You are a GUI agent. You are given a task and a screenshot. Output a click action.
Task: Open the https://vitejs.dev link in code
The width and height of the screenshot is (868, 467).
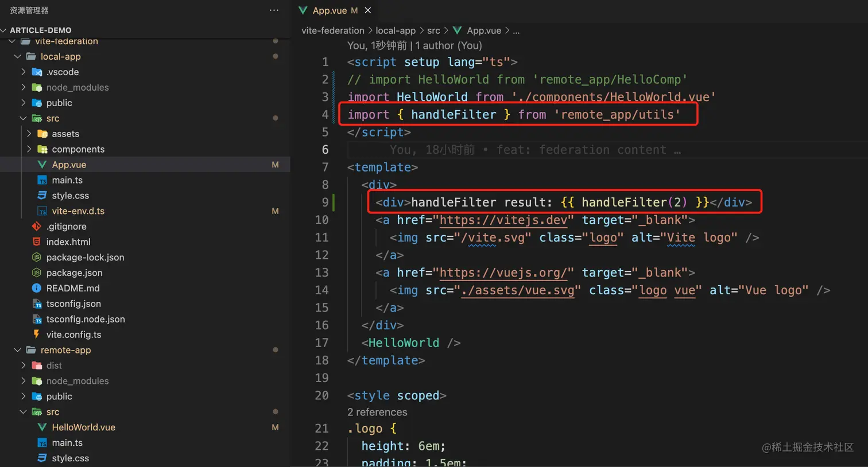[503, 220]
